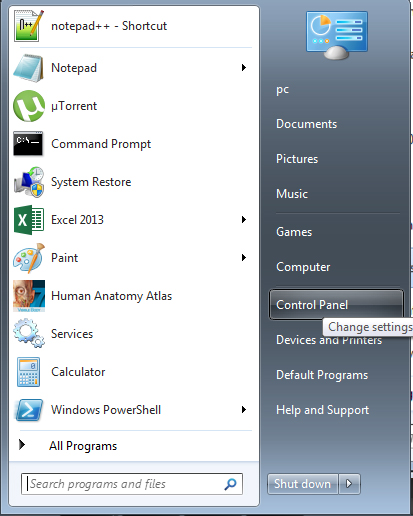Viewport: 413px width, 516px height.
Task: Launch the Calculator icon
Action: [28, 372]
